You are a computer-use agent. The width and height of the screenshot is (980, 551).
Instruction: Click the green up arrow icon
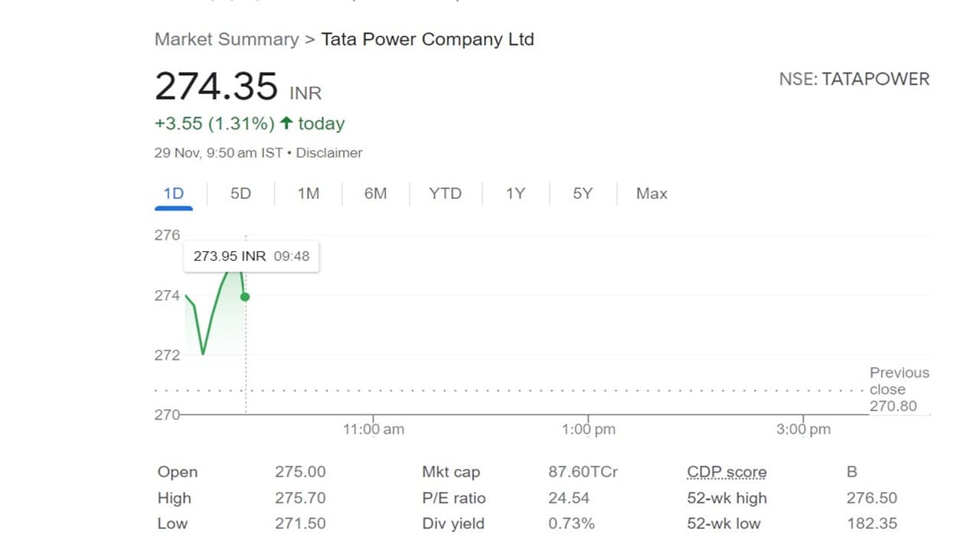(286, 123)
